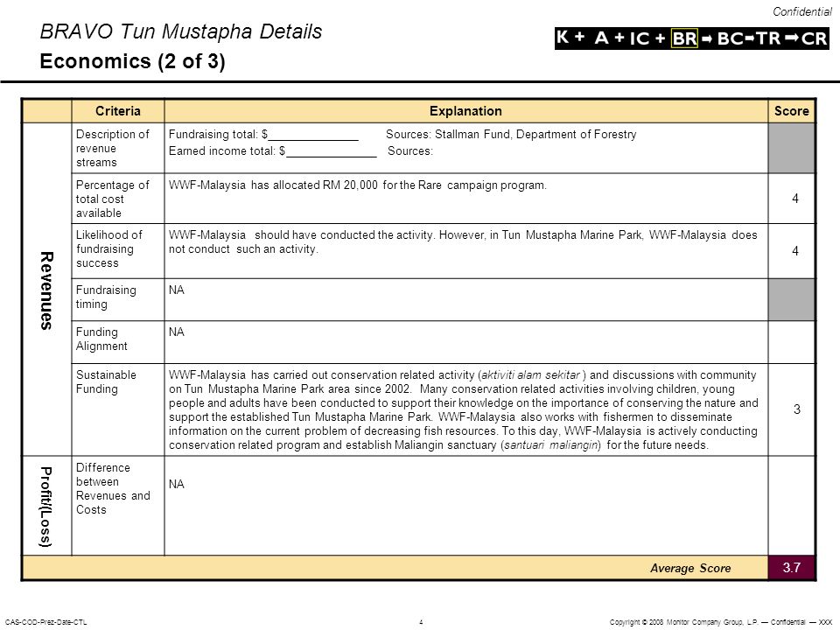The width and height of the screenshot is (840, 630).
Task: Click grey score cell in revenue streams row
Action: point(791,149)
